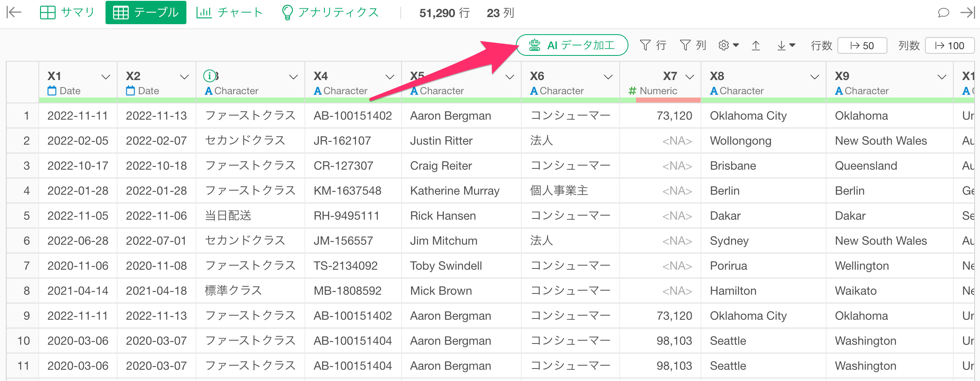Screen dimensions: 980x381
Task: Collapse left panel with arrow-bar icon
Action: click(x=14, y=13)
